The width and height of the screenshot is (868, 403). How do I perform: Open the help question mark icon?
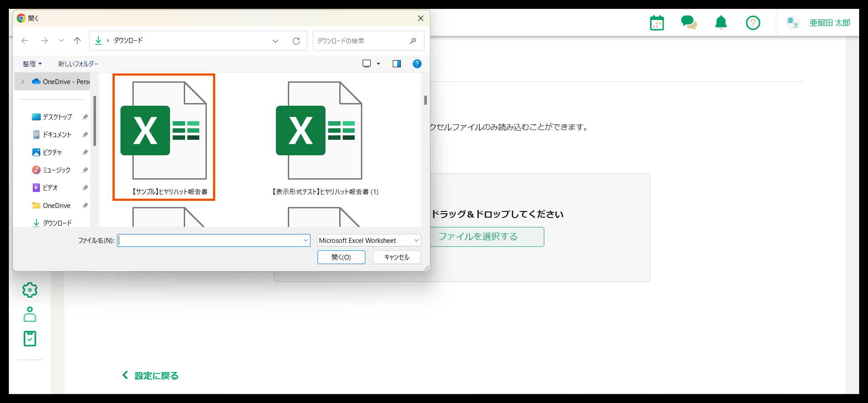[x=753, y=23]
